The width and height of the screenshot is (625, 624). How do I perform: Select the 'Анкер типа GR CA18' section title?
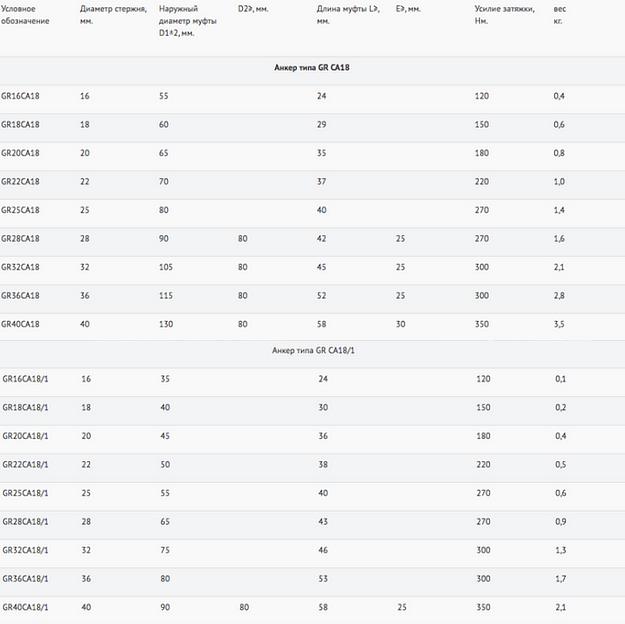[x=312, y=68]
